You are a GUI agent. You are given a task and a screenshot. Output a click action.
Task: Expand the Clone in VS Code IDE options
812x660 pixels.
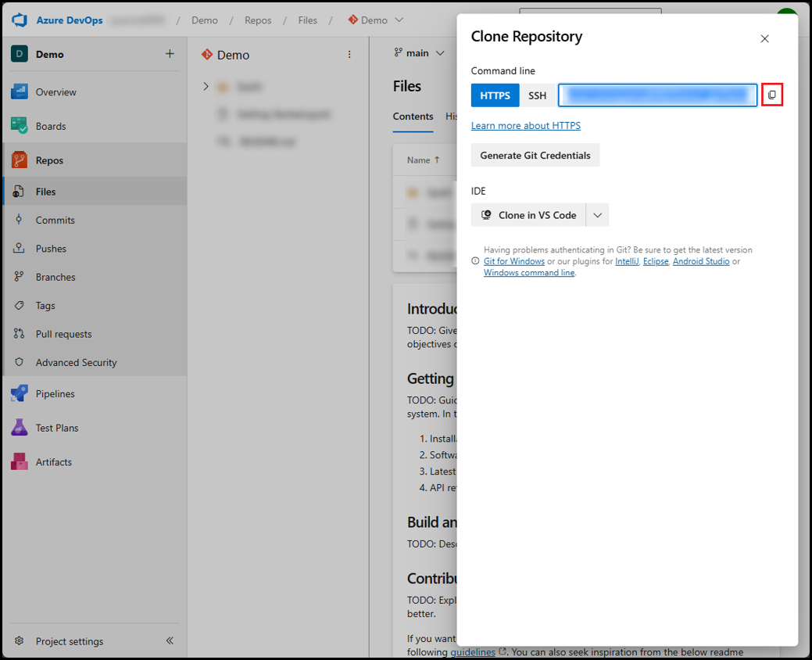point(597,215)
